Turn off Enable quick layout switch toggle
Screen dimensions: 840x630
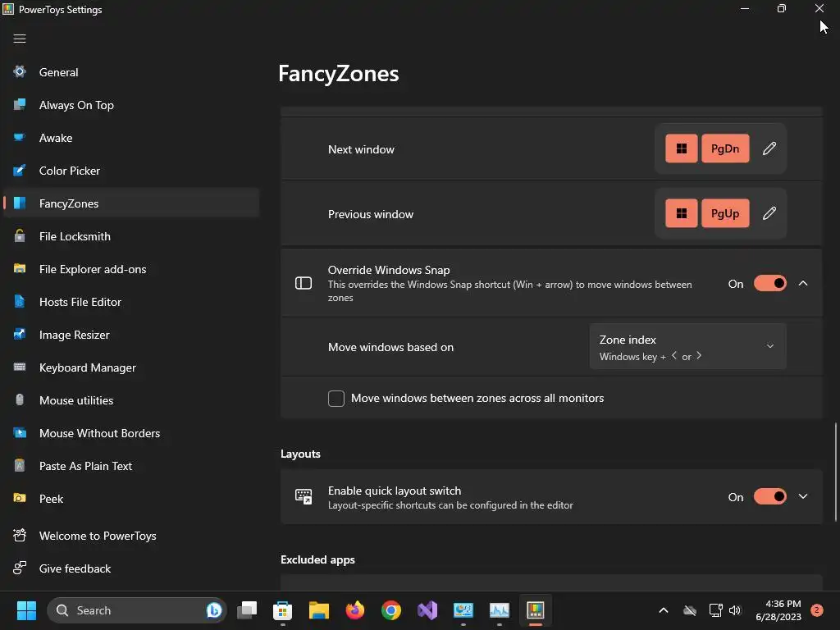click(769, 496)
